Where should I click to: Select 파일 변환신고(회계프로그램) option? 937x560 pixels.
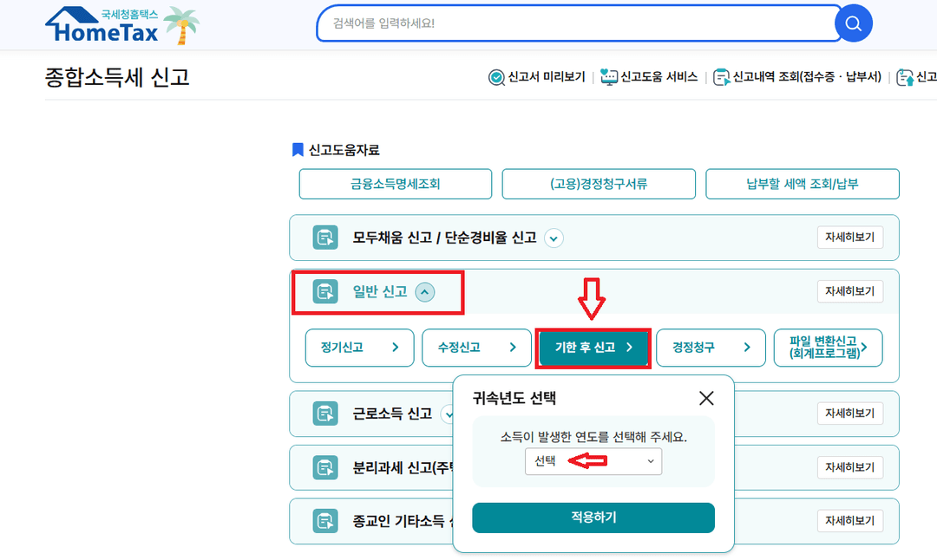point(828,348)
